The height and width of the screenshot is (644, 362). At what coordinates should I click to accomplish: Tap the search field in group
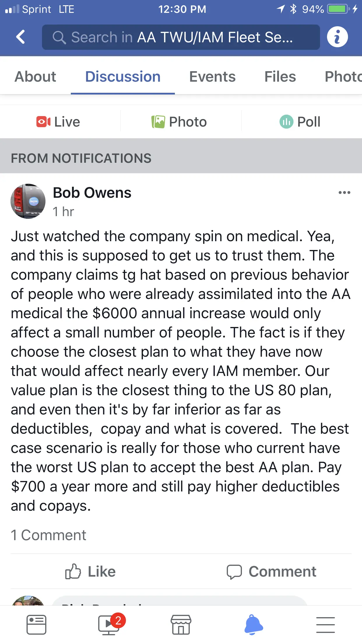click(x=181, y=37)
